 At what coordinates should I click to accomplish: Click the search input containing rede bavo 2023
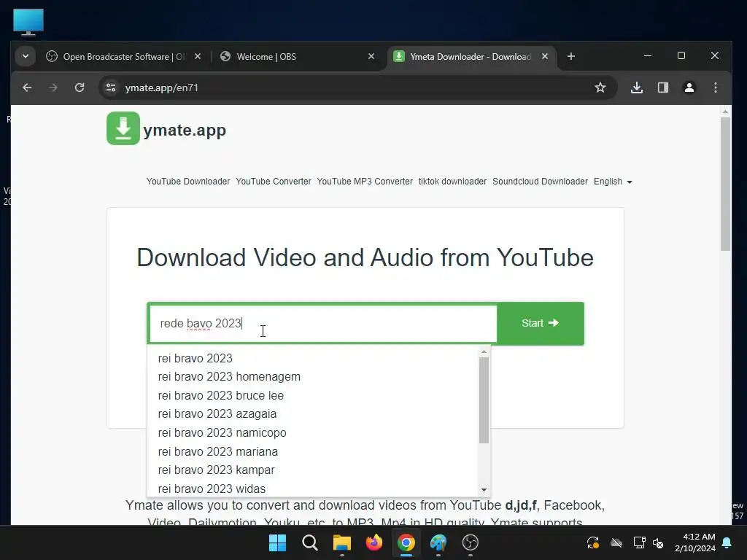(x=323, y=323)
